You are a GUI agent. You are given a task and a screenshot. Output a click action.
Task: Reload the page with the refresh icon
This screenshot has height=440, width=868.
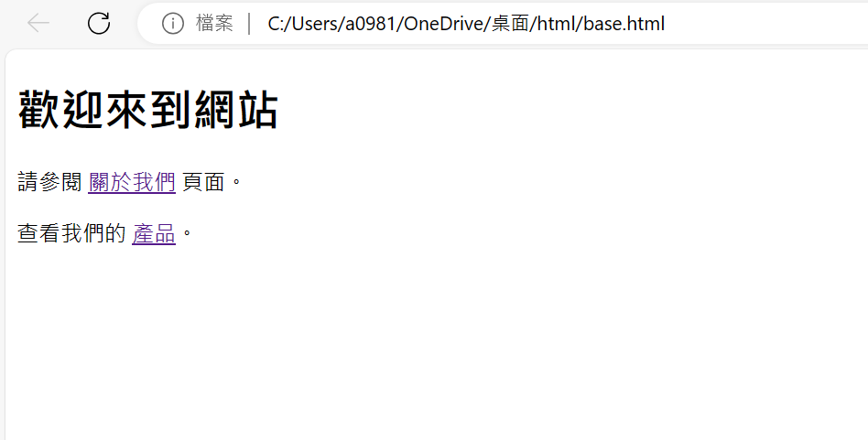[x=99, y=23]
